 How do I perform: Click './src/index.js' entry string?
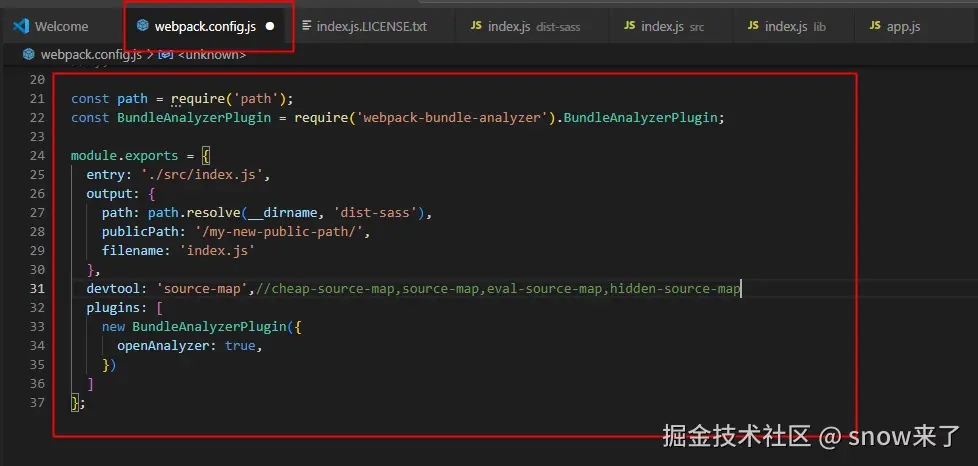click(202, 175)
